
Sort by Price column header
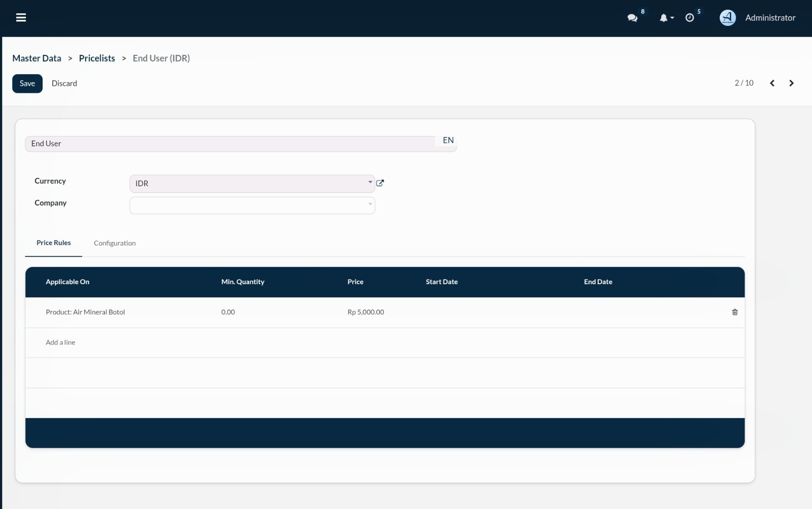point(355,282)
